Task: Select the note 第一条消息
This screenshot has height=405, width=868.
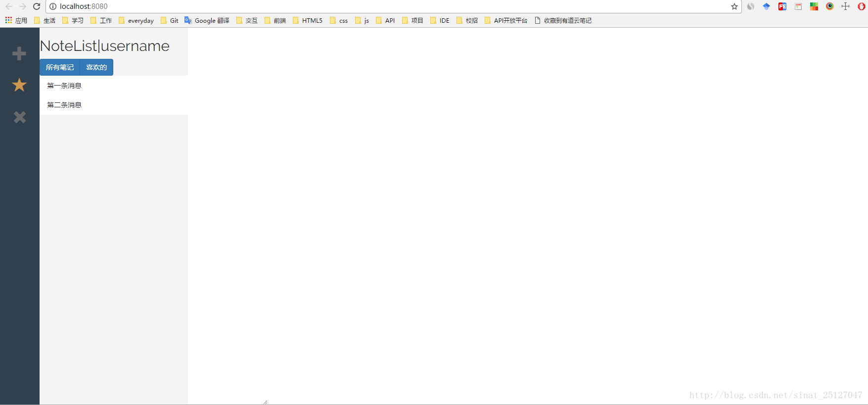Action: pos(114,86)
